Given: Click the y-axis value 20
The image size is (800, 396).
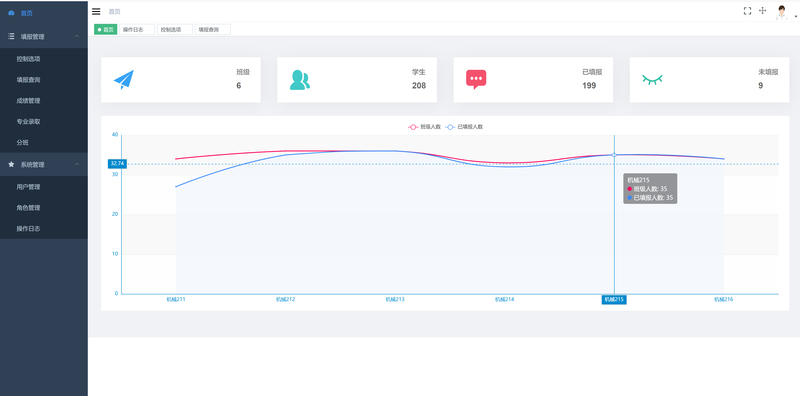Looking at the screenshot, I should pos(115,214).
